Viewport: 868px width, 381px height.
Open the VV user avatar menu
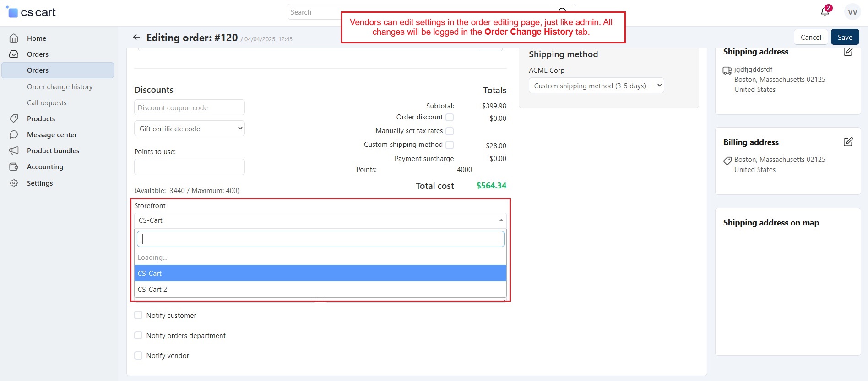point(852,12)
